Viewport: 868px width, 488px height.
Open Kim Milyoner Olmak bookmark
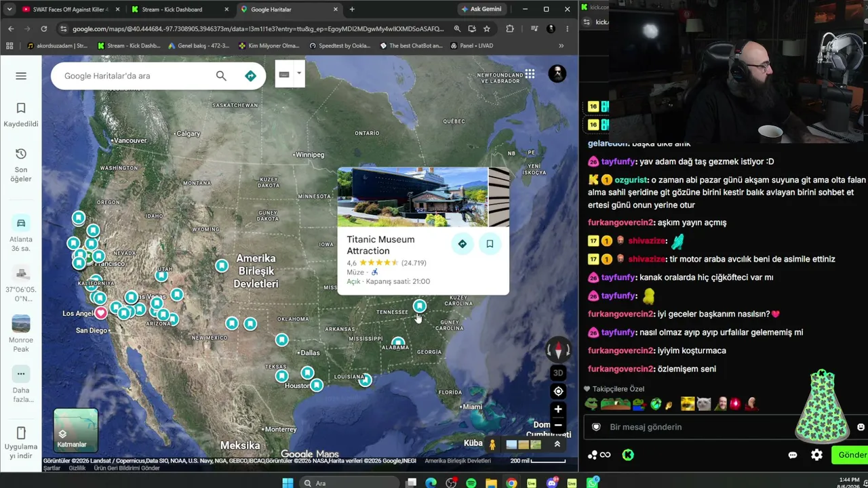(269, 46)
